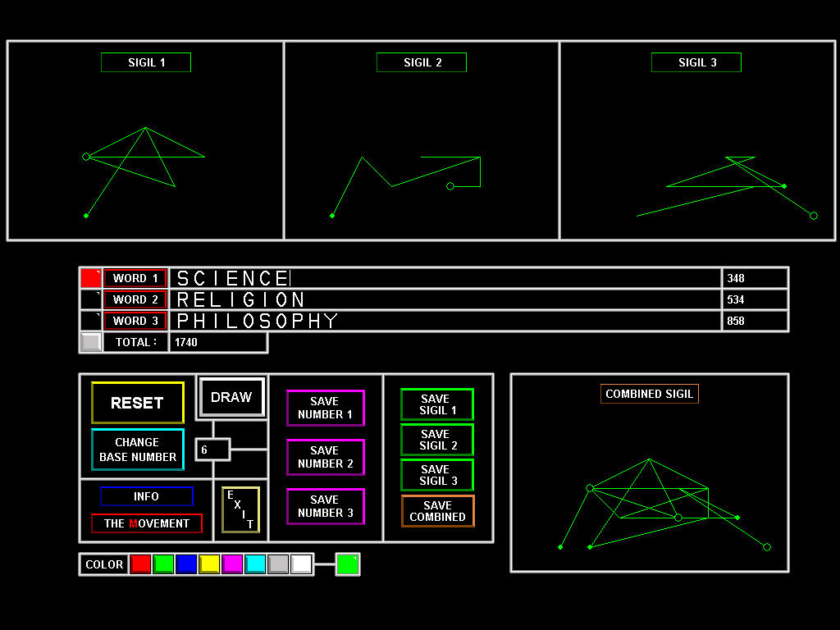Image resolution: width=840 pixels, height=630 pixels.
Task: Click the EXIT button
Action: click(x=240, y=510)
